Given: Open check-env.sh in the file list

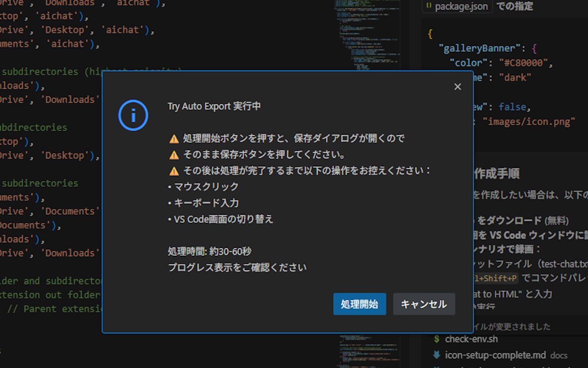Looking at the screenshot, I should click(471, 339).
